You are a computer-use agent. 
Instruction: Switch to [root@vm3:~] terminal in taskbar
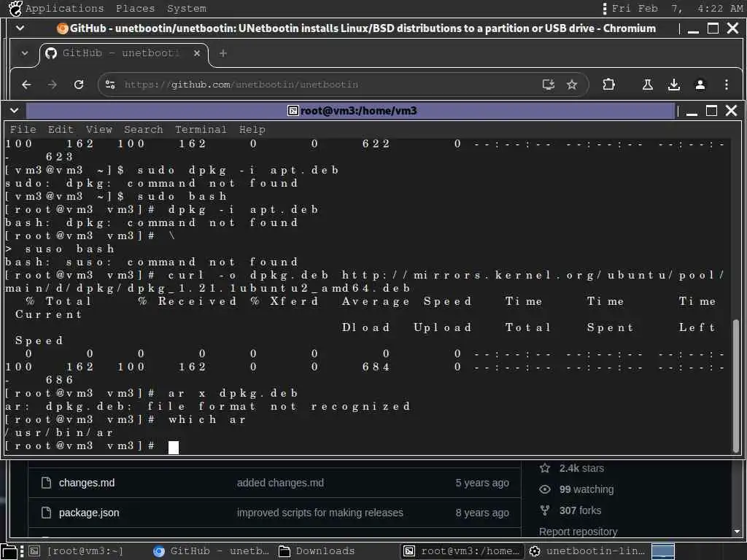pyautogui.click(x=76, y=551)
